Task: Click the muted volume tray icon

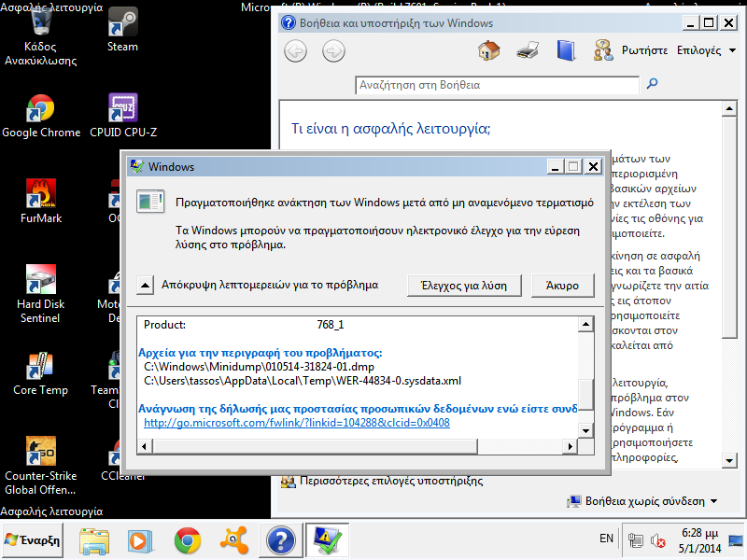Action: tap(658, 540)
